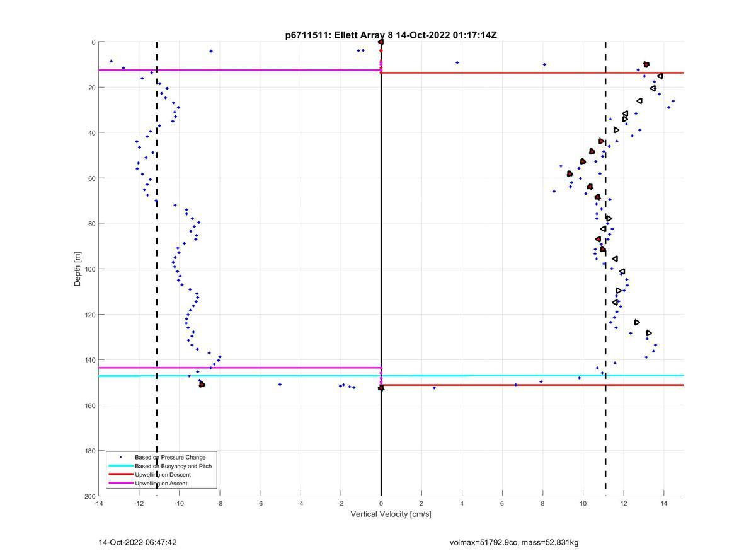This screenshot has width=756, height=558.
Task: Click the magenta line swatch in legend
Action: [x=120, y=484]
